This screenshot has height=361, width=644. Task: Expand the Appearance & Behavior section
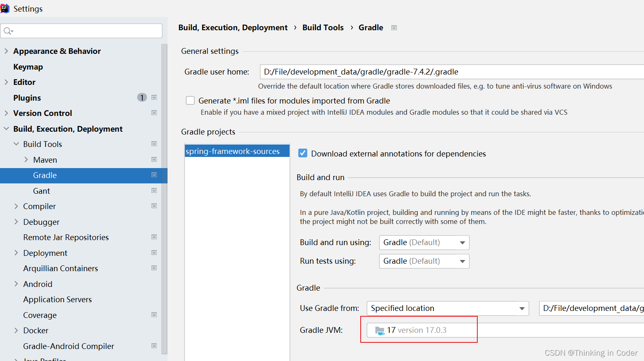[6, 51]
